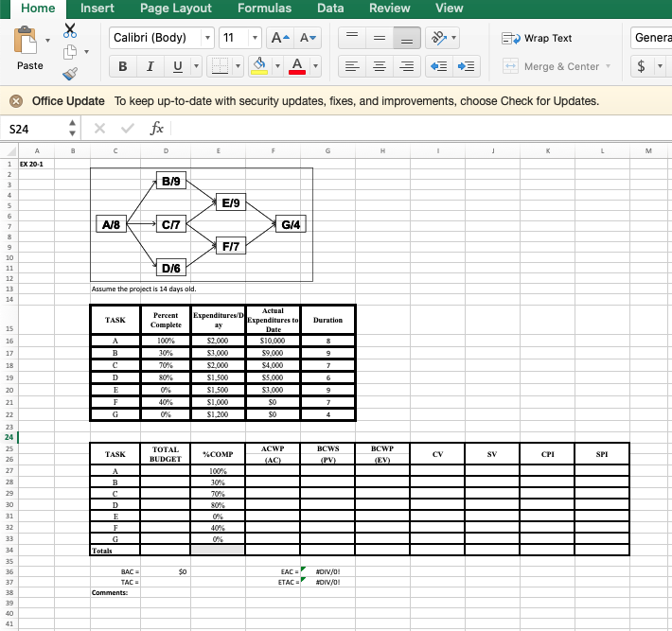Open the Review tab
Image resolution: width=672 pixels, height=631 pixels.
(x=390, y=9)
